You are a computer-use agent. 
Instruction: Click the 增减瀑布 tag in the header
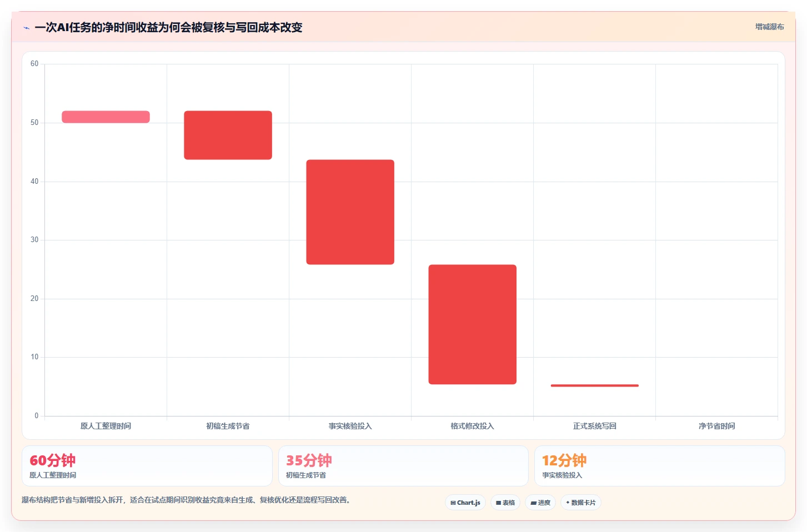[x=769, y=27]
